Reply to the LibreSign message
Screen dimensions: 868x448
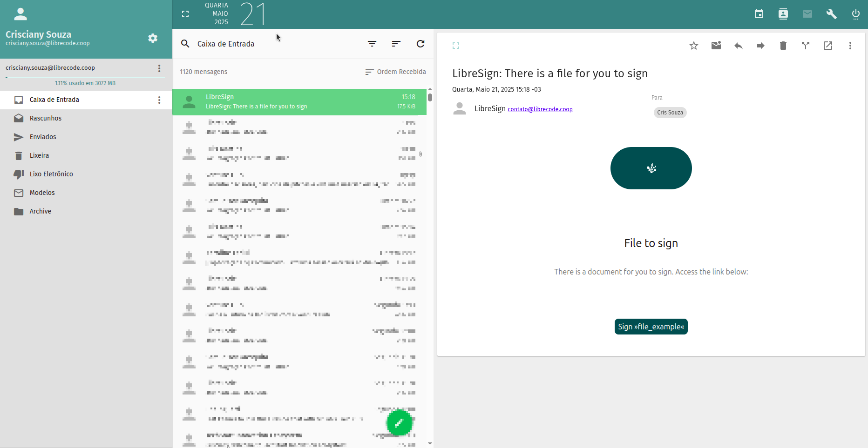click(x=739, y=46)
